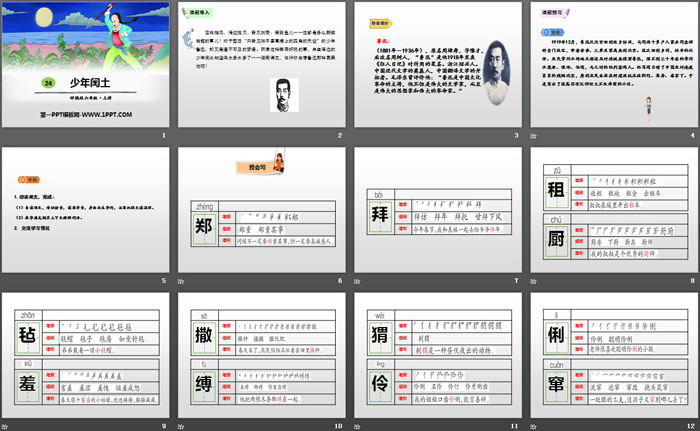This screenshot has width=700, height=431.
Task: Click the slide number label 6
Action: tap(340, 280)
